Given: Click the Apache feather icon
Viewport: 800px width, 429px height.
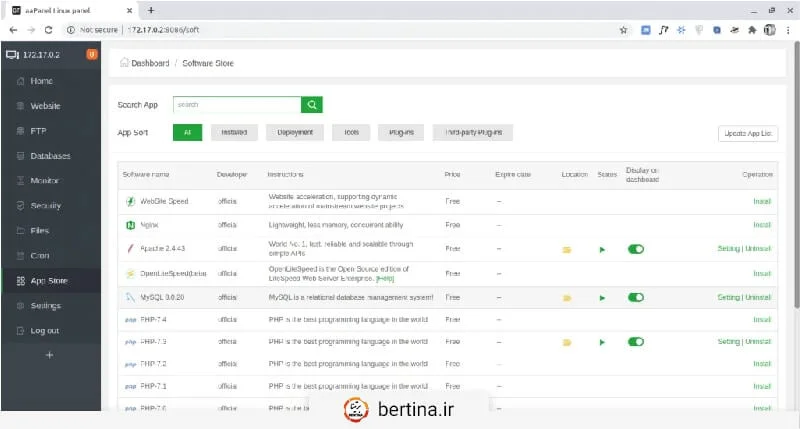Looking at the screenshot, I should coord(131,248).
